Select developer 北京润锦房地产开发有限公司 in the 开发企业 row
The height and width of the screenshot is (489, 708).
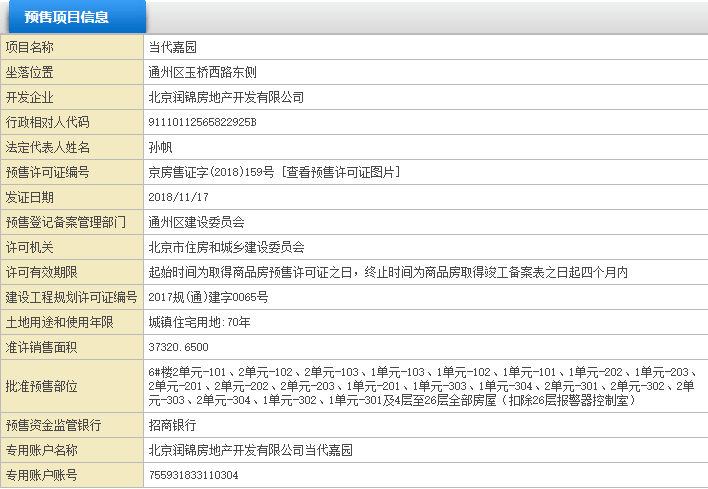click(226, 97)
